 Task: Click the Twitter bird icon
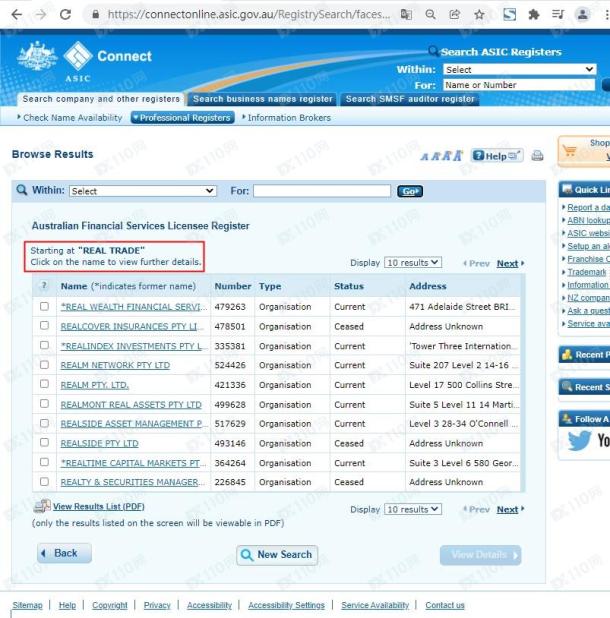pos(579,441)
